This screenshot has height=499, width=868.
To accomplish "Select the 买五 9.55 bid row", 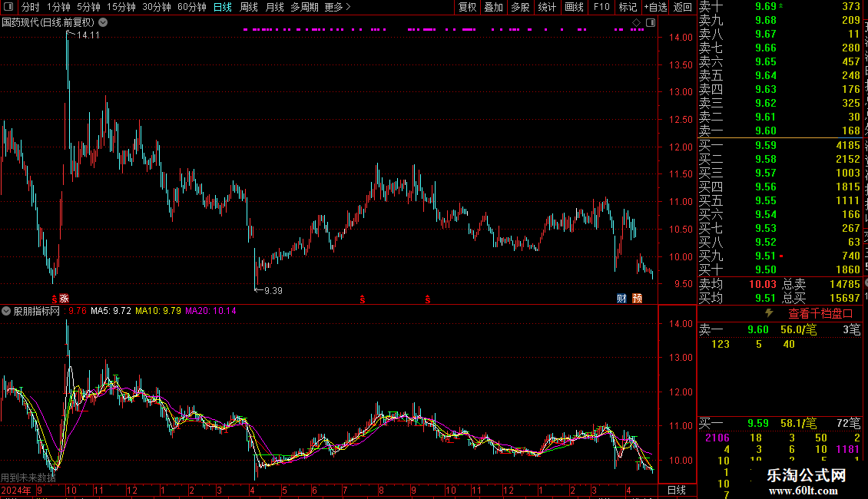I will 780,200.
